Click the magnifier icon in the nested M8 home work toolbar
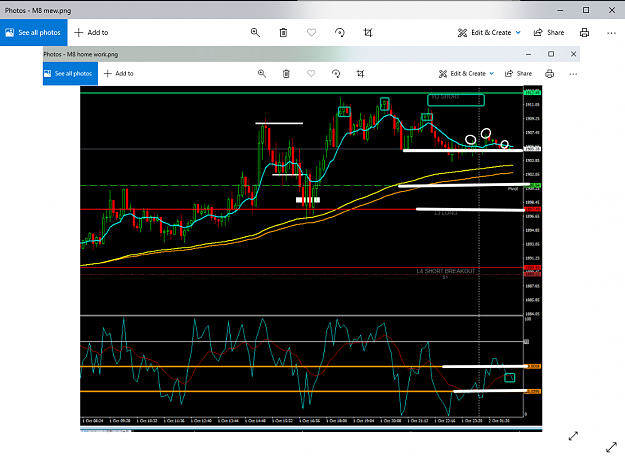The width and height of the screenshot is (625, 458). tap(262, 73)
